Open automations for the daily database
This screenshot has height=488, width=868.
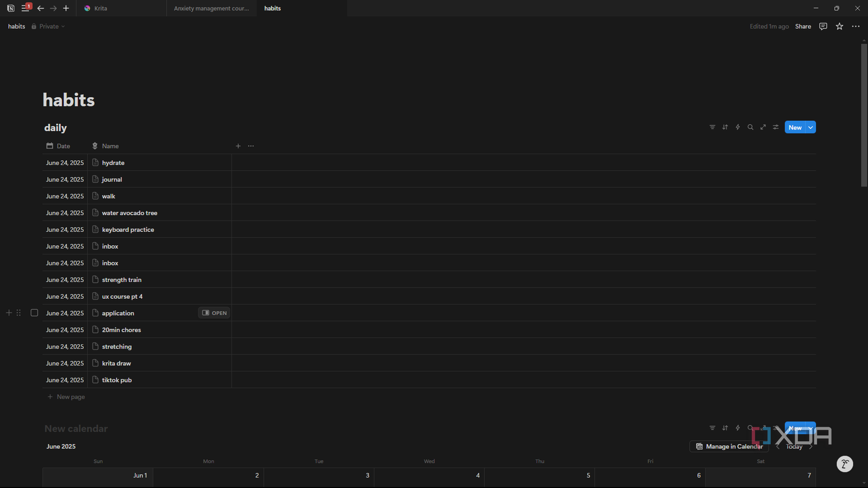pos(738,127)
